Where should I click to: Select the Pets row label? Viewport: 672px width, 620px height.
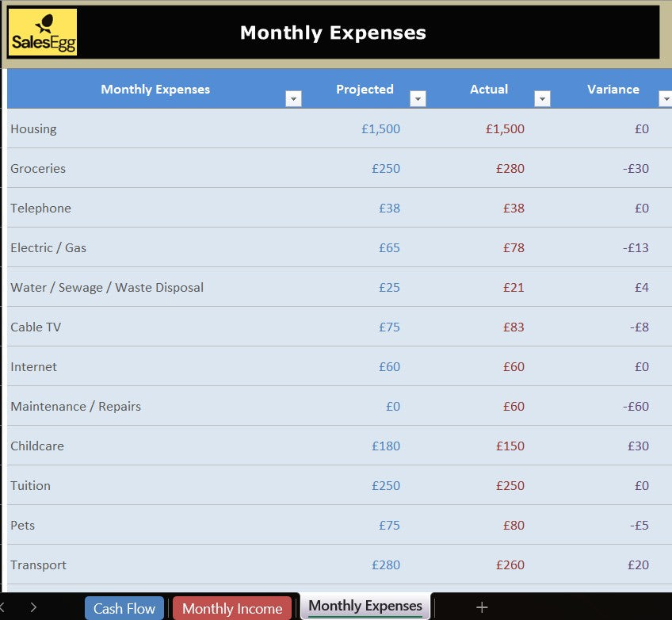(x=23, y=525)
